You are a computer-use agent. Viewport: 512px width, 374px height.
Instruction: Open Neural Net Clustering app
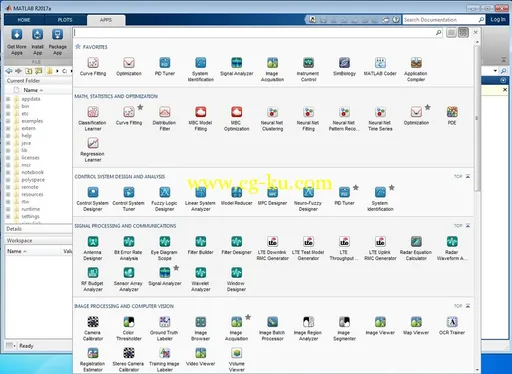[x=273, y=118]
